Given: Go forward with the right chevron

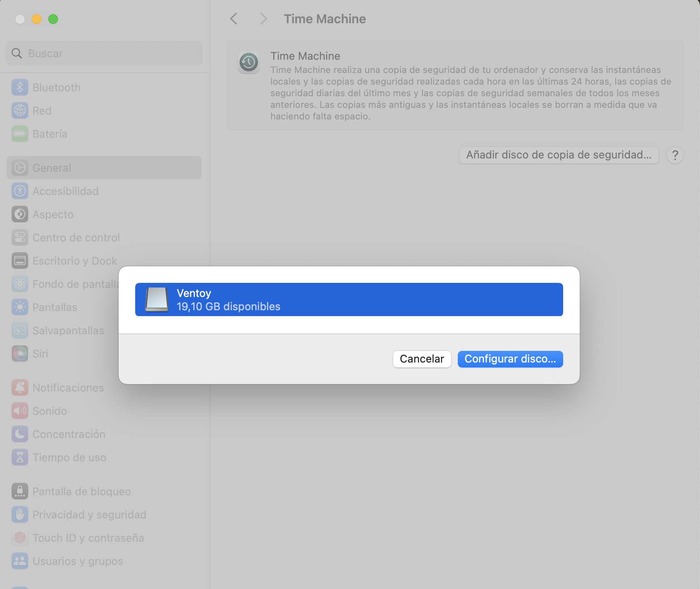Looking at the screenshot, I should 263,19.
